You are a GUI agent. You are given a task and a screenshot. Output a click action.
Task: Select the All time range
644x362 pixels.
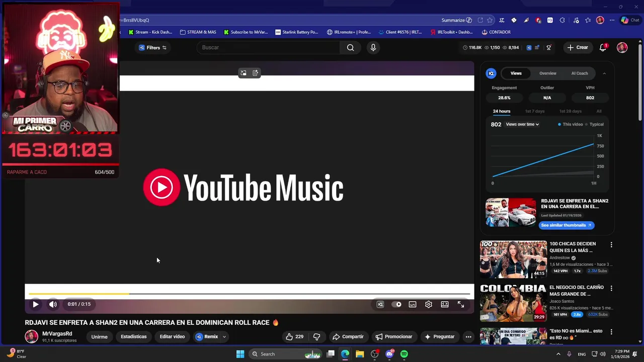(599, 111)
